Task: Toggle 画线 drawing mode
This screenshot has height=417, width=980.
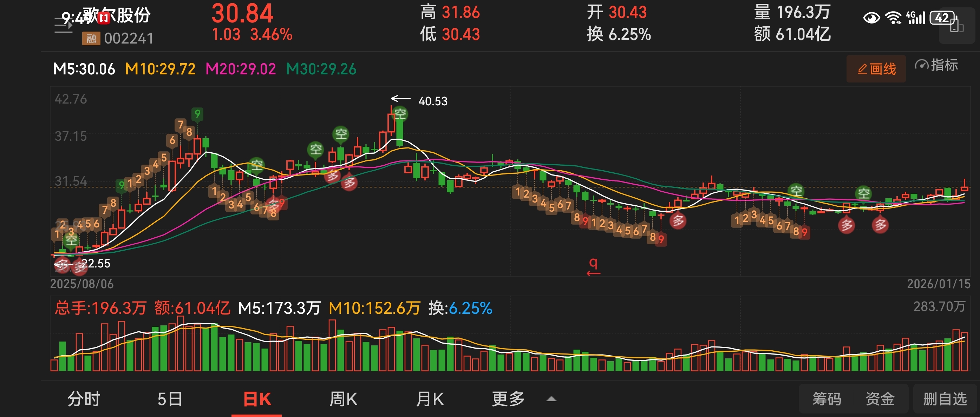Action: [876, 69]
